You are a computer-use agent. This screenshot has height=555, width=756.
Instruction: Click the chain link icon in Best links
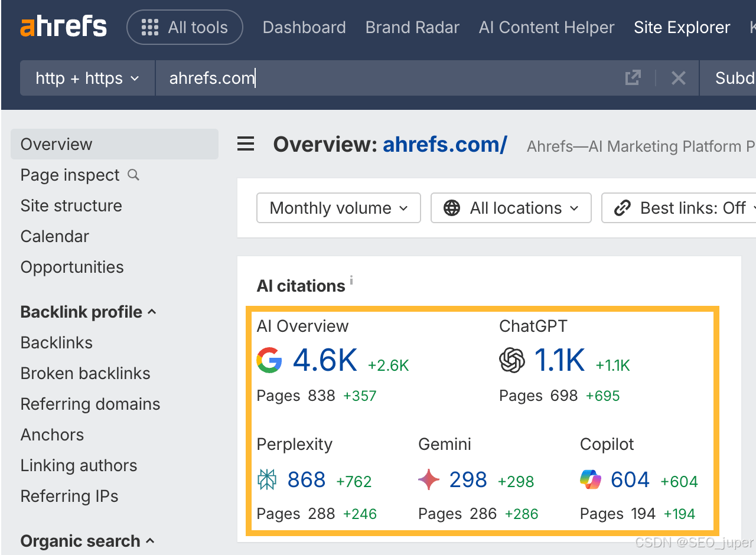click(x=622, y=208)
